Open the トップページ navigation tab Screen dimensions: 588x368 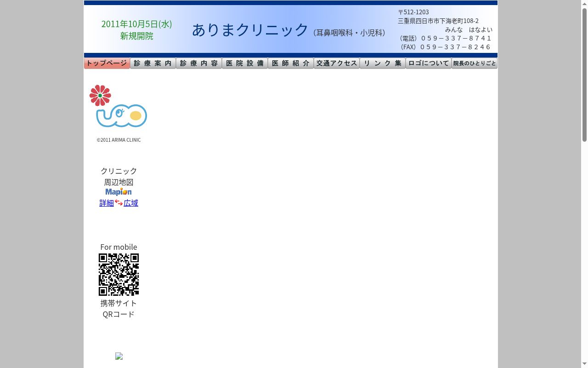point(107,63)
